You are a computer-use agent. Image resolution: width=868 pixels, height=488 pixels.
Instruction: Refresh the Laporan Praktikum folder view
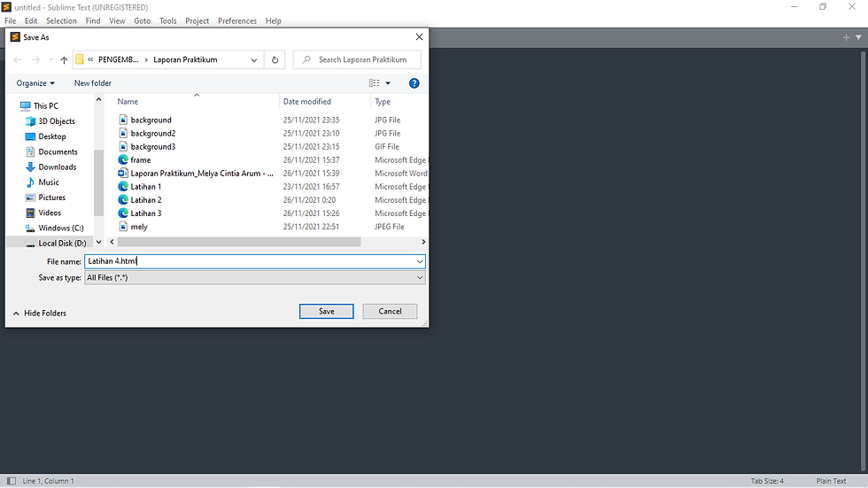point(275,59)
